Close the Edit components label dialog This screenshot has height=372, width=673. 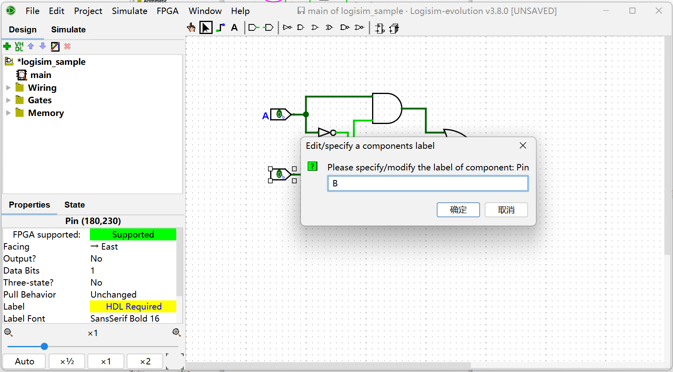point(523,146)
